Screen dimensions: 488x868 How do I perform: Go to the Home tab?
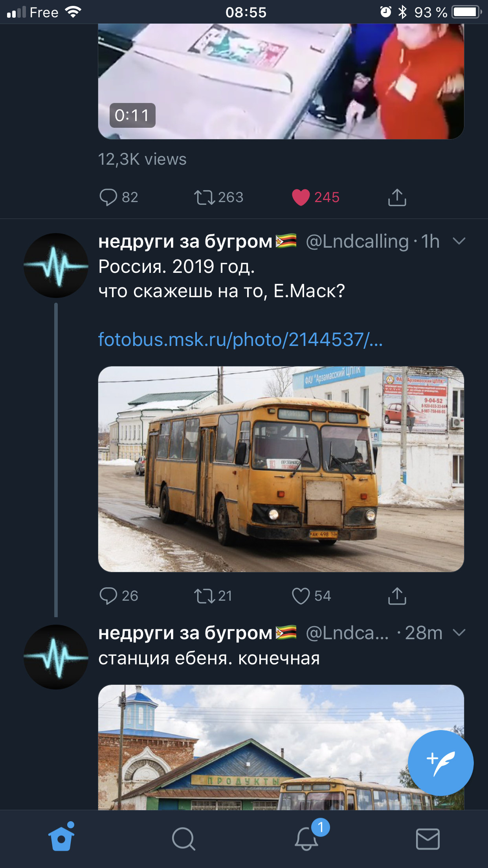click(61, 838)
